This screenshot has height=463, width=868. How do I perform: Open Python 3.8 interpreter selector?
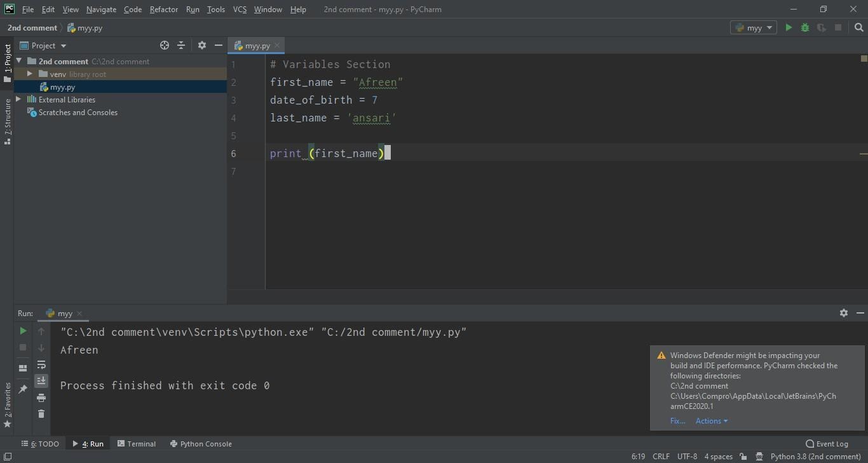pyautogui.click(x=815, y=457)
